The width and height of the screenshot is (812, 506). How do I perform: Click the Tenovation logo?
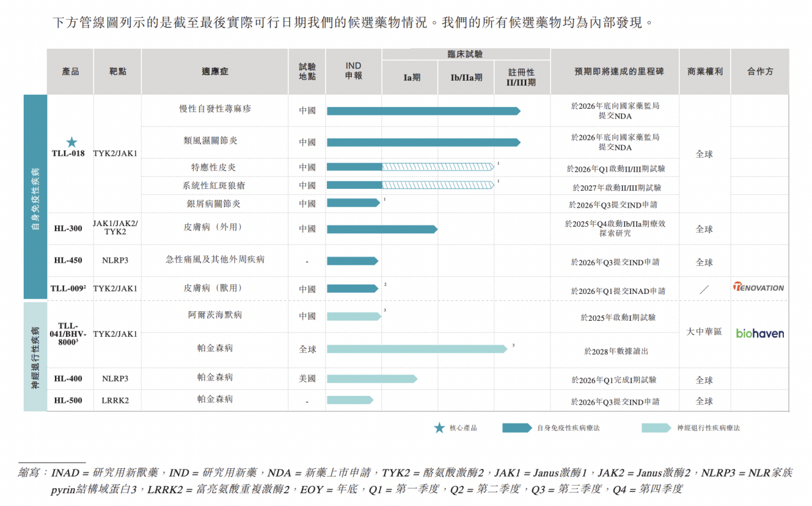(x=758, y=288)
